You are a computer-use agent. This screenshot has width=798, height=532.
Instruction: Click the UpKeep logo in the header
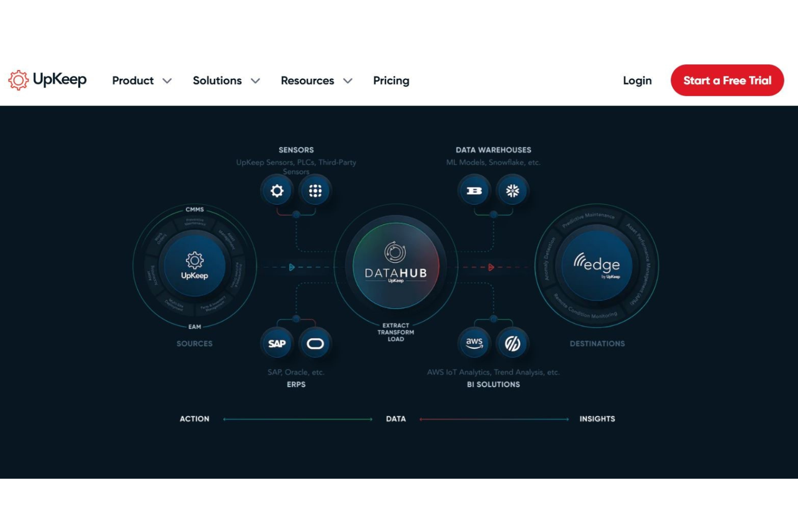47,80
